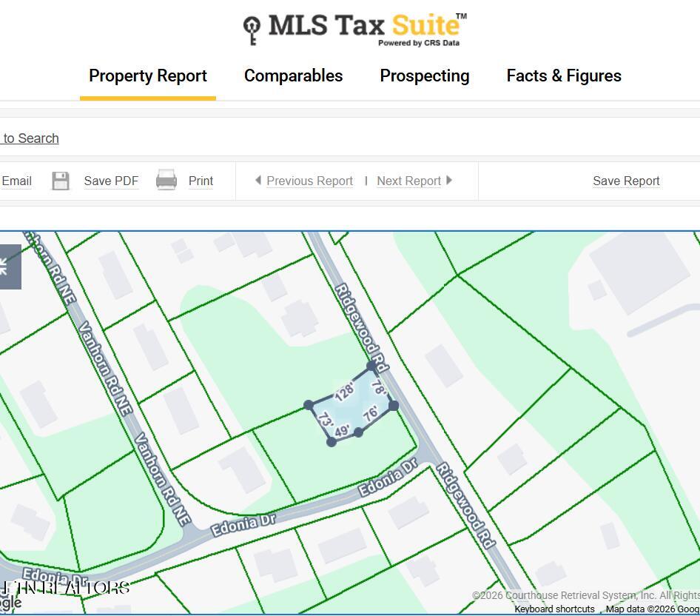This screenshot has height=616, width=700.
Task: Click the Email link
Action: pyautogui.click(x=16, y=181)
